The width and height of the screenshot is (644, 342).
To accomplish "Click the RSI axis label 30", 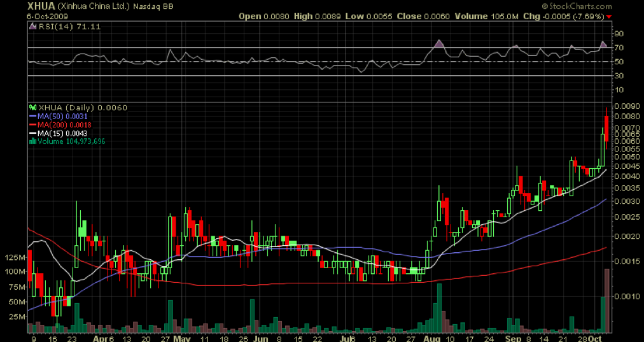I will [x=619, y=76].
